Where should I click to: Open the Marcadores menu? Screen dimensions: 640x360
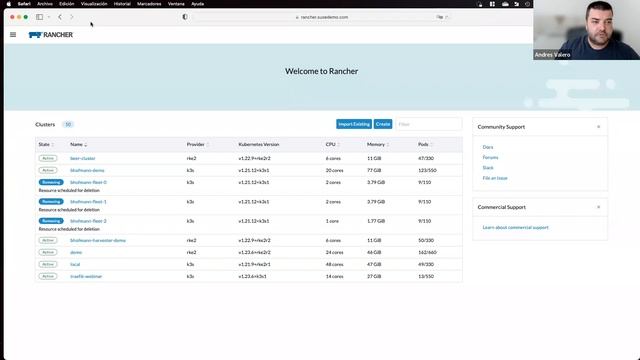pyautogui.click(x=149, y=4)
